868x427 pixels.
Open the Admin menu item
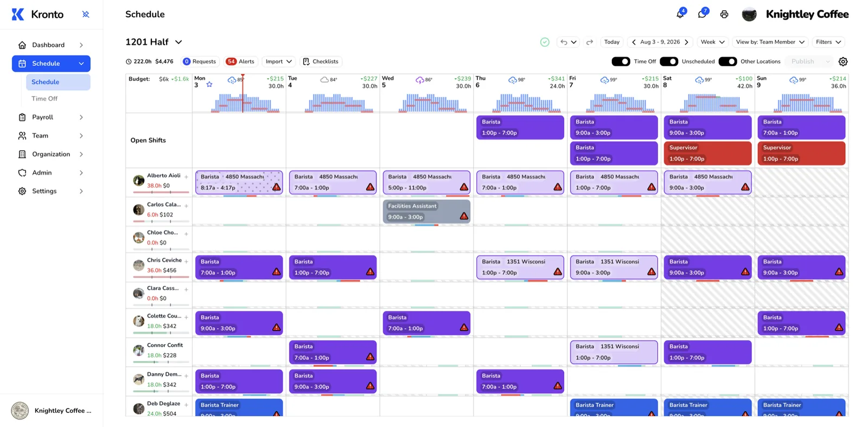click(x=51, y=173)
